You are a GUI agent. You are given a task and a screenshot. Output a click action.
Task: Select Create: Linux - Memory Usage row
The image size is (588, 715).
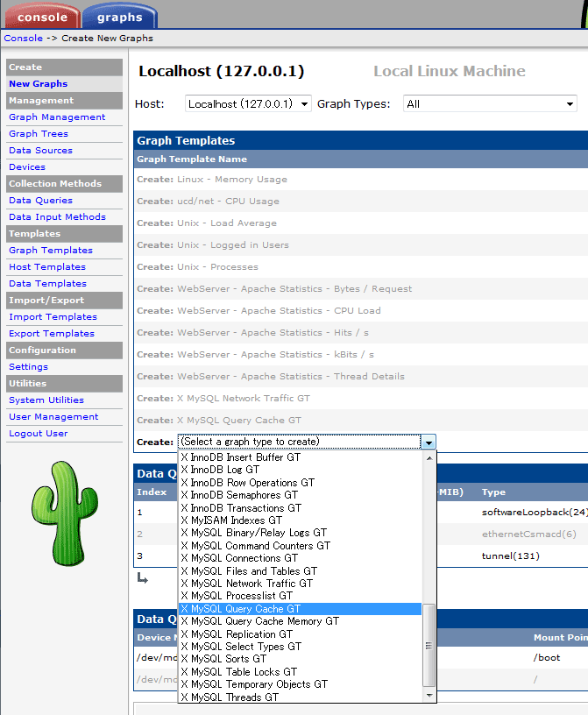tap(212, 180)
